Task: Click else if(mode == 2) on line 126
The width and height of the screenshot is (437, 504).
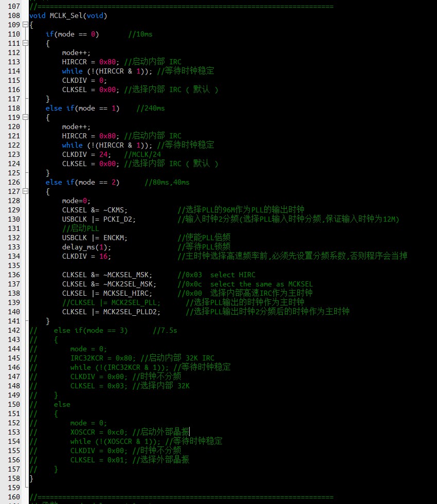Action: pyautogui.click(x=83, y=182)
